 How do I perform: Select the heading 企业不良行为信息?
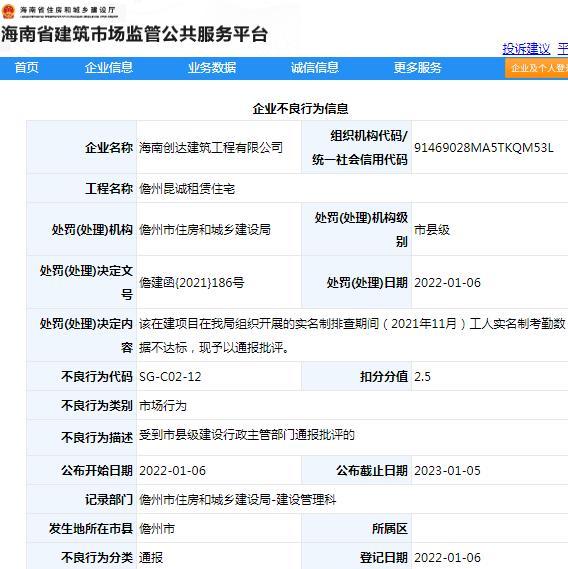(301, 109)
